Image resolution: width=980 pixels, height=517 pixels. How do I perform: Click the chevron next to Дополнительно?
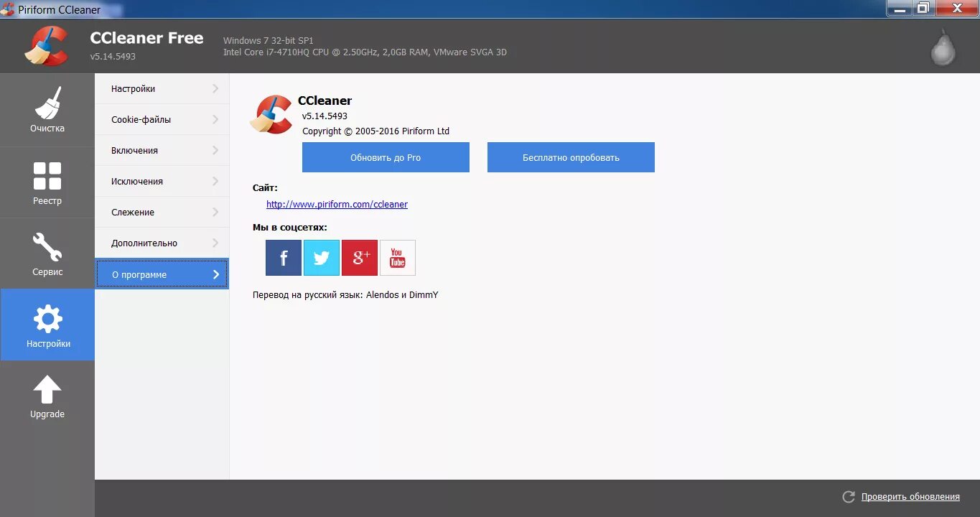click(215, 243)
